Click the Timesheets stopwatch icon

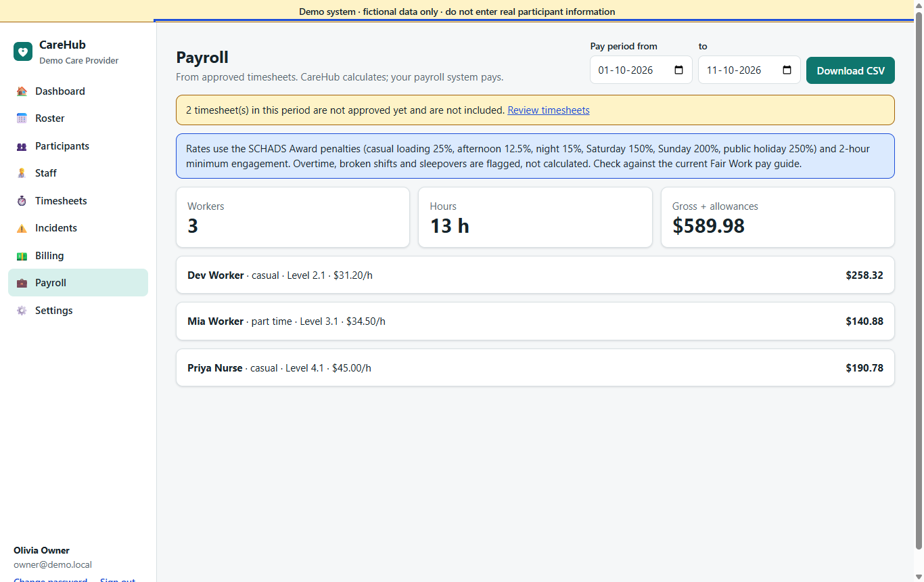pyautogui.click(x=22, y=201)
